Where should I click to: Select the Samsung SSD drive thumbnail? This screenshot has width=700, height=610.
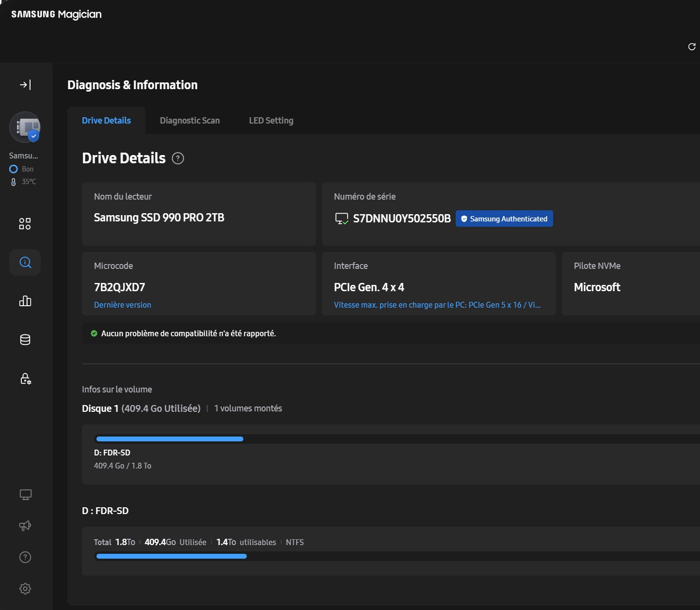pos(25,127)
